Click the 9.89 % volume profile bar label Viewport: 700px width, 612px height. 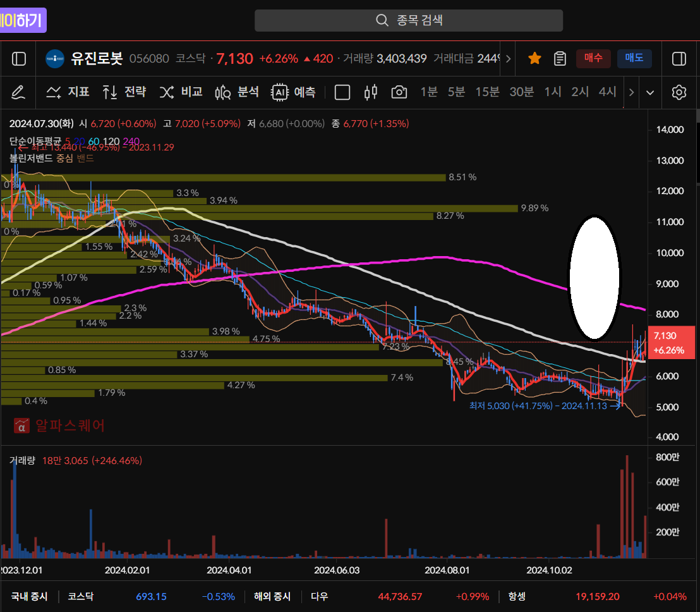click(x=535, y=208)
